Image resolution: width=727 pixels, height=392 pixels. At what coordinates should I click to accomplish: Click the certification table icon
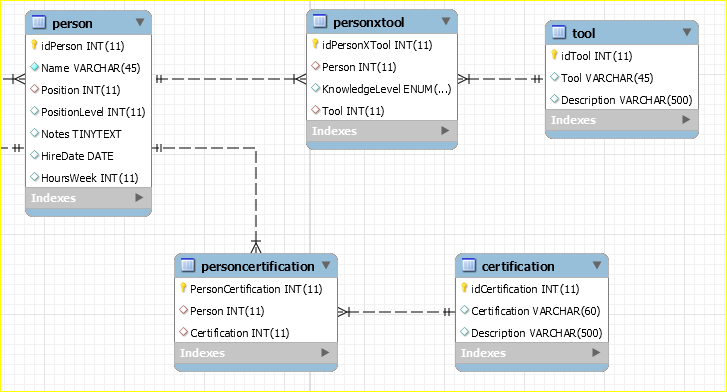pyautogui.click(x=468, y=265)
